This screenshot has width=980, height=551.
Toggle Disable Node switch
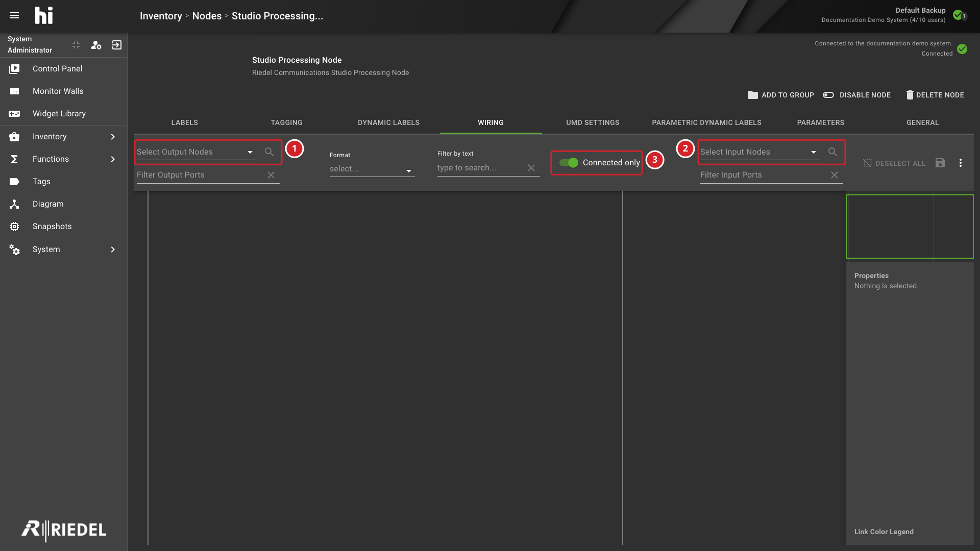pyautogui.click(x=828, y=95)
